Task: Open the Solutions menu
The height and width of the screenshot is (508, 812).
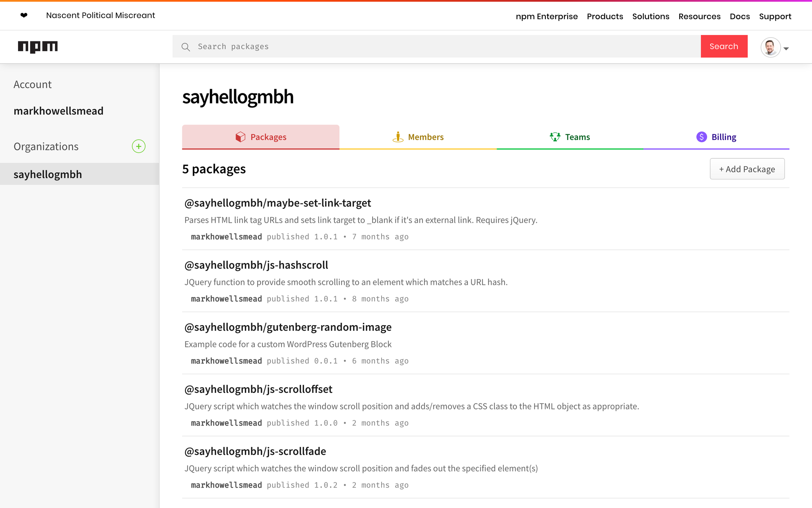Action: point(651,17)
